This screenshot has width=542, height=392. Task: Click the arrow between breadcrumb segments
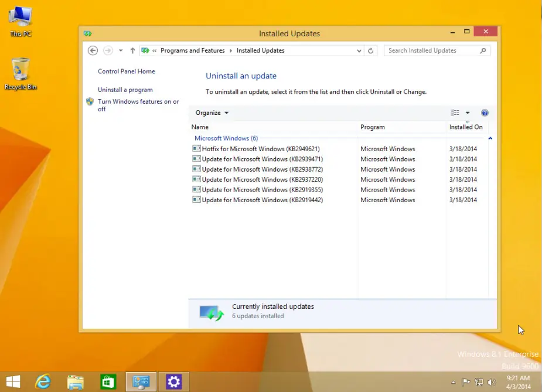[231, 51]
